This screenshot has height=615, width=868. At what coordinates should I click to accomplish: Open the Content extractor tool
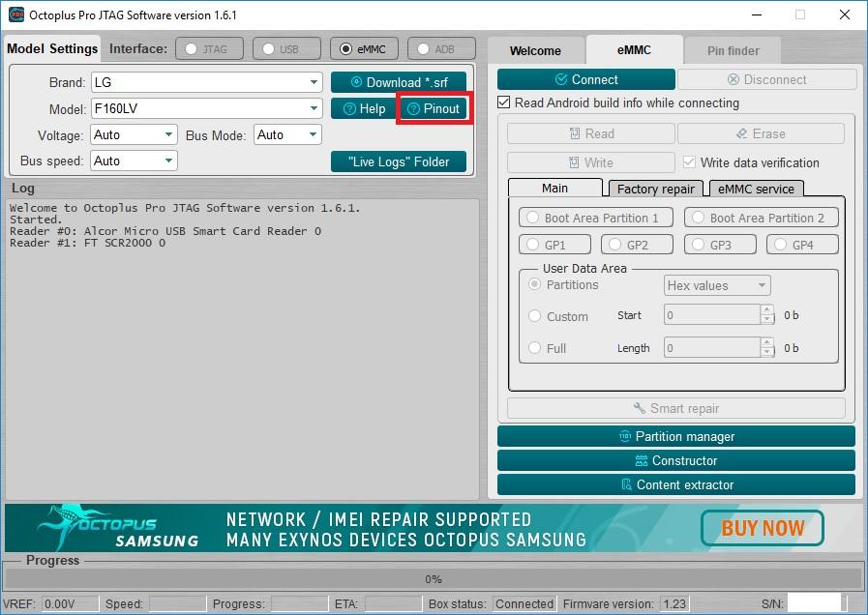coord(675,485)
